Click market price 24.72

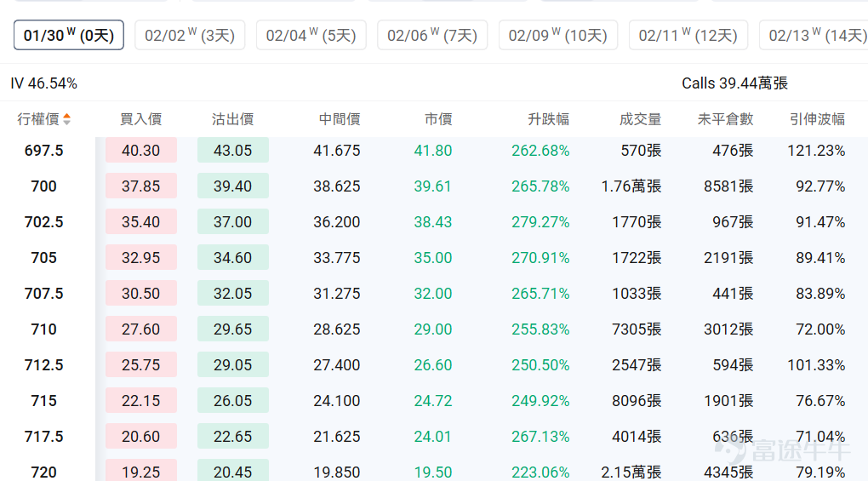pos(433,401)
